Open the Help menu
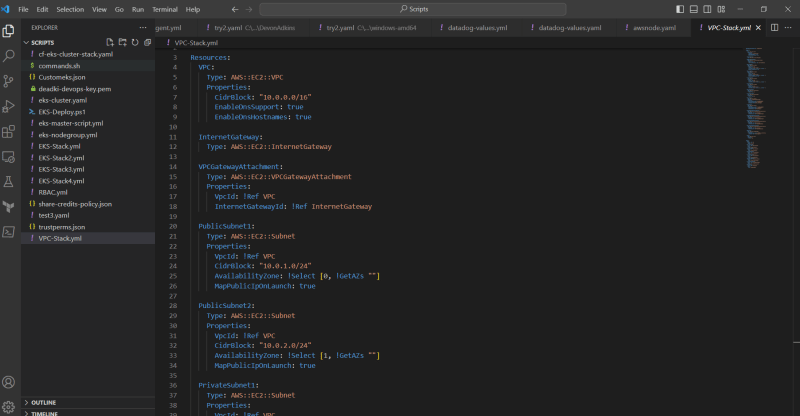The height and width of the screenshot is (416, 800). click(193, 9)
